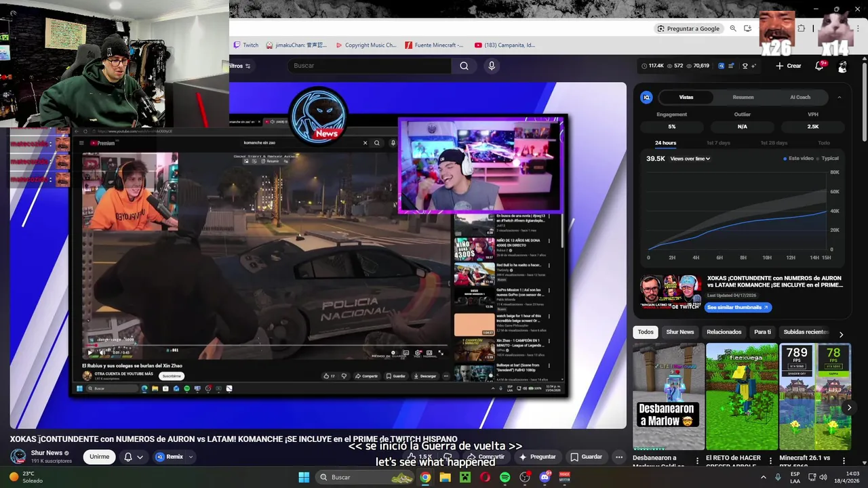Image resolution: width=868 pixels, height=488 pixels.
Task: Open Fuente Minecraft bookmark
Action: (x=434, y=45)
